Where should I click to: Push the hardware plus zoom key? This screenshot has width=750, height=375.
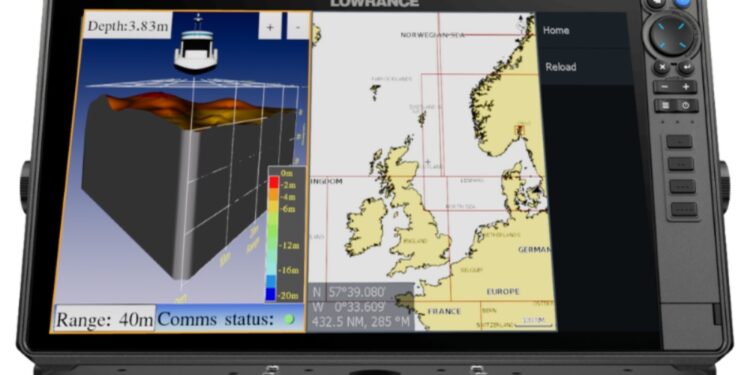coord(686,87)
